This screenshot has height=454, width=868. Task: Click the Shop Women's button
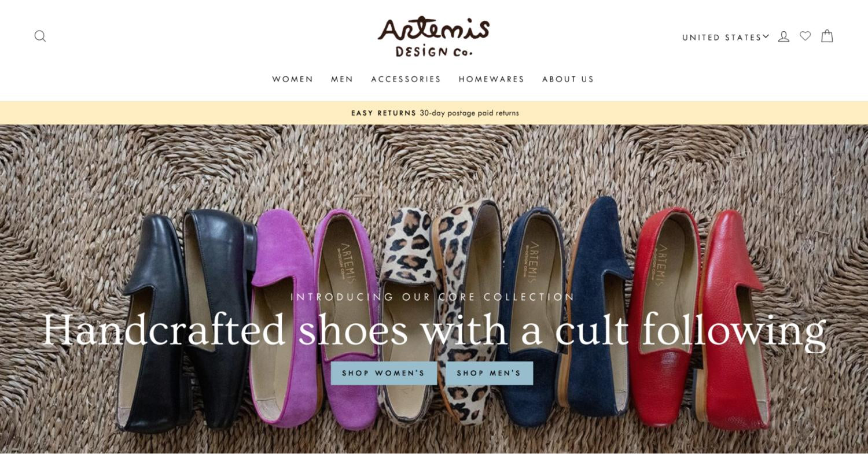[384, 373]
